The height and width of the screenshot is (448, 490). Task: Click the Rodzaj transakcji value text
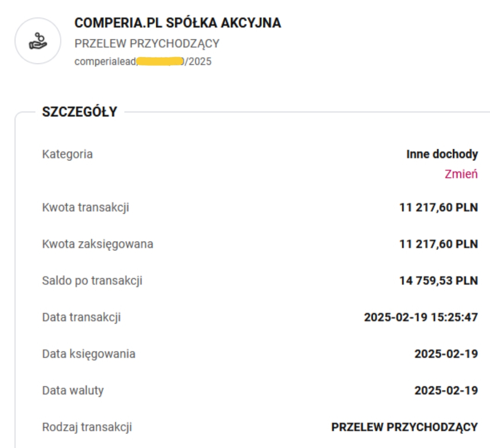(405, 427)
